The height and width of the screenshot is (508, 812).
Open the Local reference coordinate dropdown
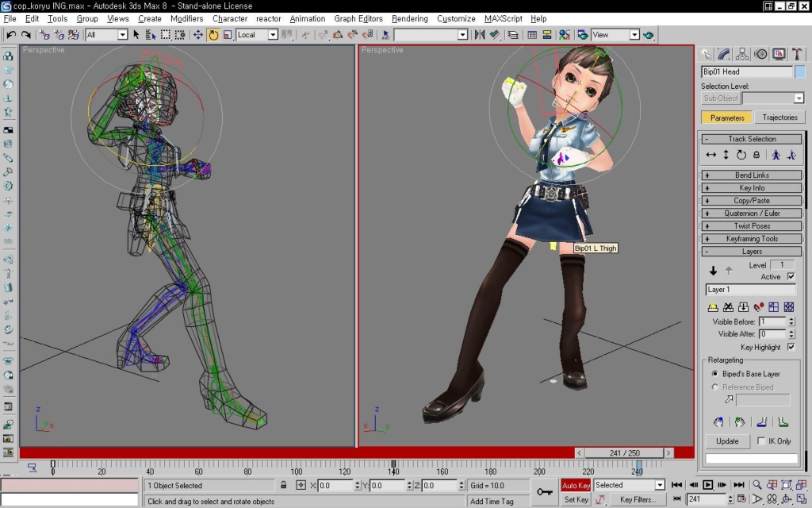tap(273, 35)
